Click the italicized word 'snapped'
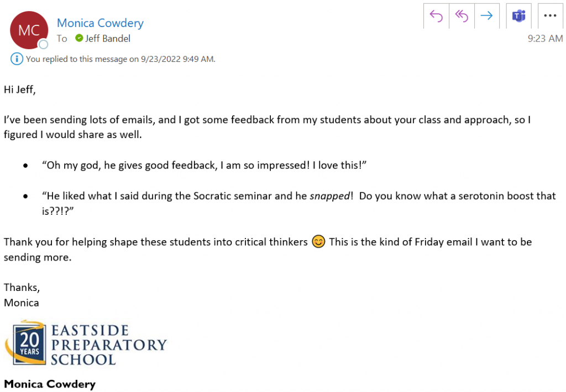Image resolution: width=566 pixels, height=392 pixels. tap(330, 196)
